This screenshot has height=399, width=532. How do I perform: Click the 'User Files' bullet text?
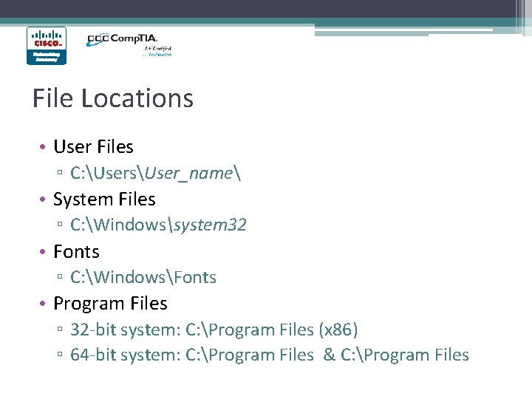(x=93, y=146)
